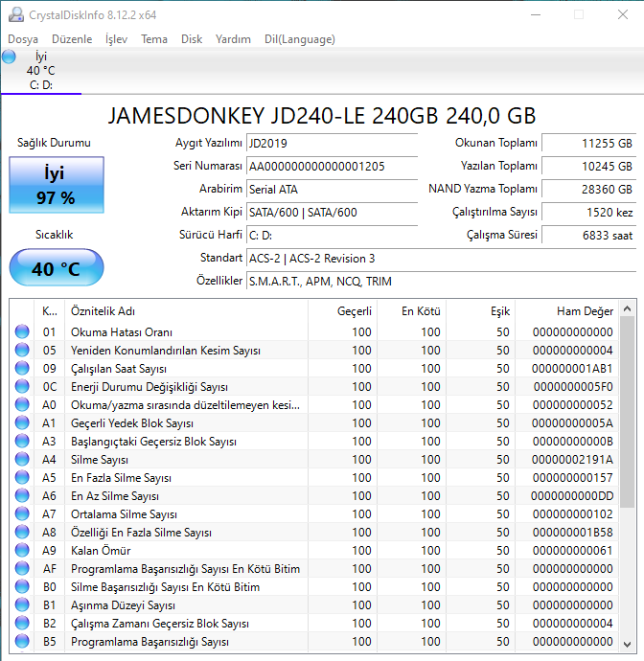Click the Çalıştırılma Sayısı 1520 kez value
The image size is (644, 661).
pyautogui.click(x=588, y=212)
